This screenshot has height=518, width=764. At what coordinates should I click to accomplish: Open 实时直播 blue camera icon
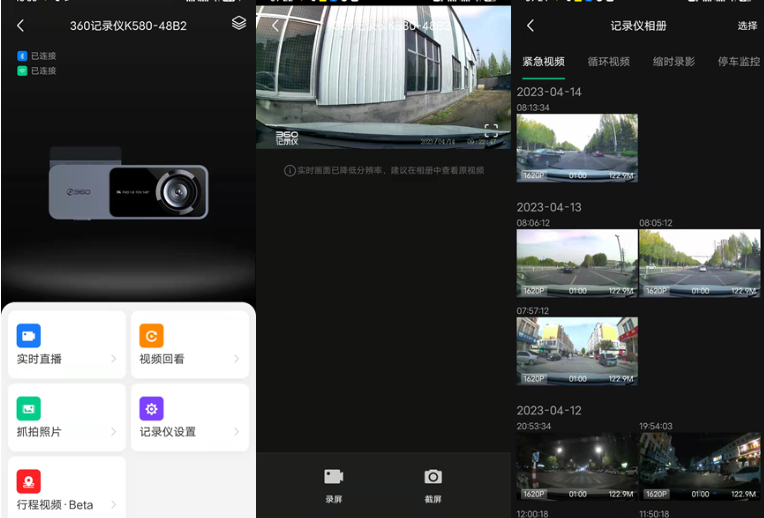29,335
